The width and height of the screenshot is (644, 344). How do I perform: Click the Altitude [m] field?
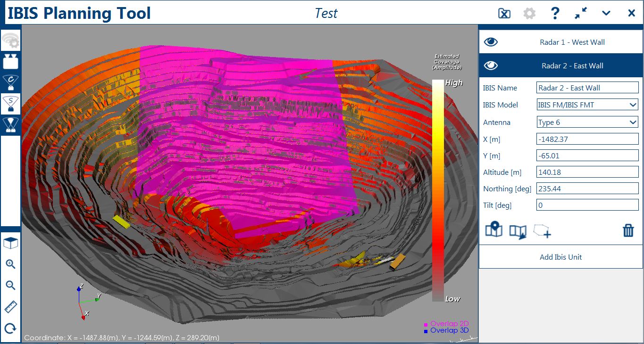(587, 172)
